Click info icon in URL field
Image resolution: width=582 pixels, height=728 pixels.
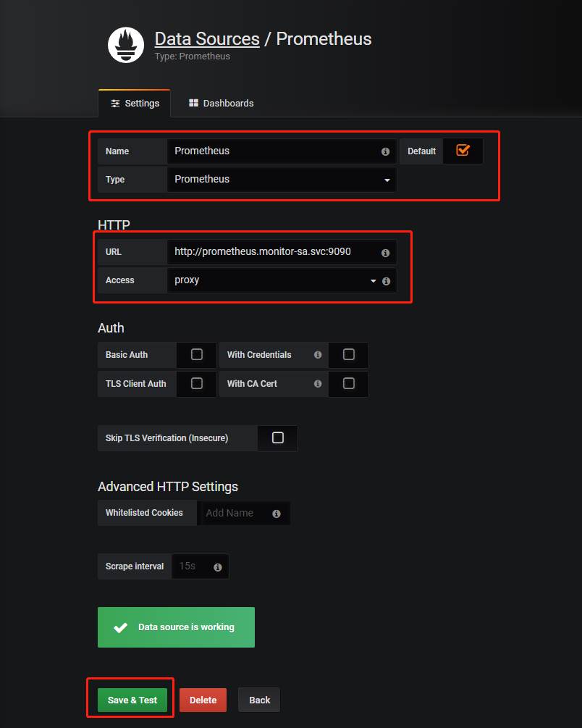click(x=385, y=253)
